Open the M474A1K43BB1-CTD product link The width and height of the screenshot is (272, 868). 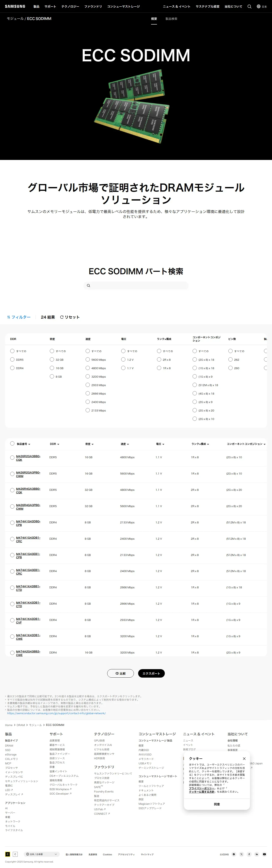click(28, 588)
